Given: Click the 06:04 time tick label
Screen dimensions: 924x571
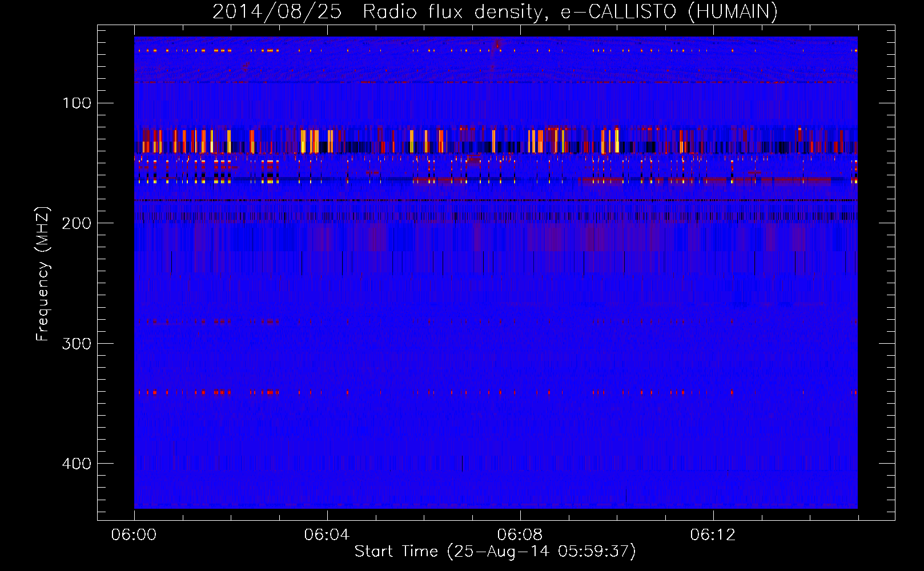Looking at the screenshot, I should click(x=327, y=534).
